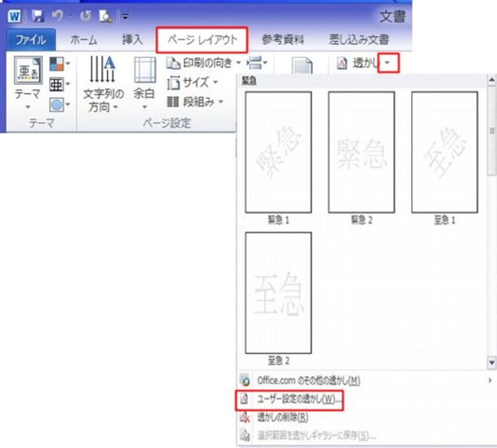The image size is (497, 448).
Task: Open page breaks dropdown icon
Action: click(x=257, y=63)
